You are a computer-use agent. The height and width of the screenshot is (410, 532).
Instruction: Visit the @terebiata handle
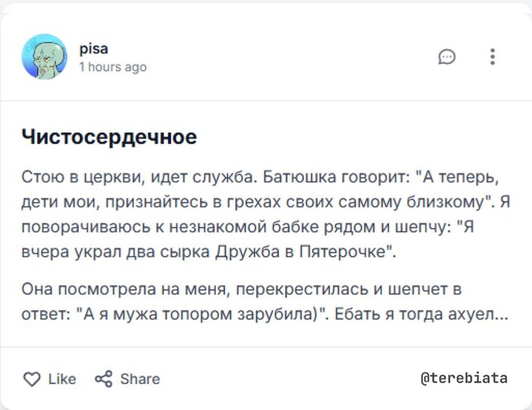[x=463, y=378]
